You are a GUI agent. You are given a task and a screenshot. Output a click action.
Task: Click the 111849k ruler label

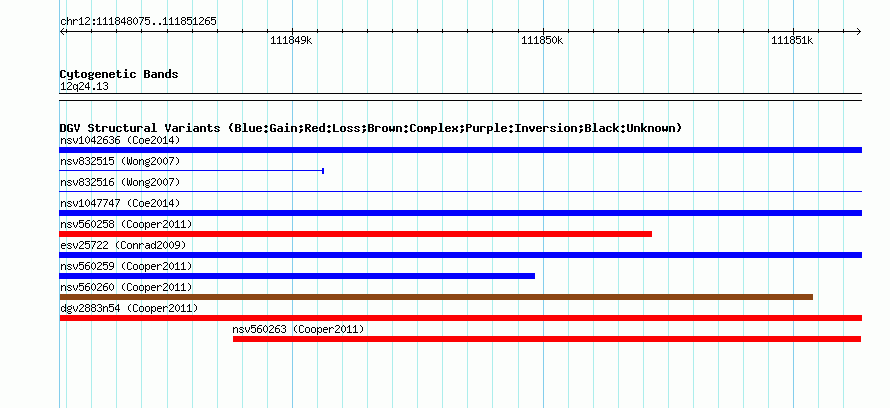pyautogui.click(x=291, y=40)
